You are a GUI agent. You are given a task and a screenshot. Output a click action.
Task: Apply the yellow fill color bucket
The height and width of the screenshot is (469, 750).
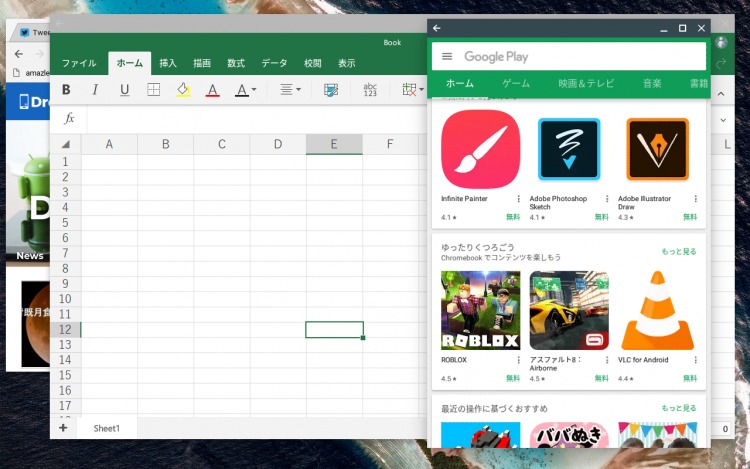[x=183, y=89]
